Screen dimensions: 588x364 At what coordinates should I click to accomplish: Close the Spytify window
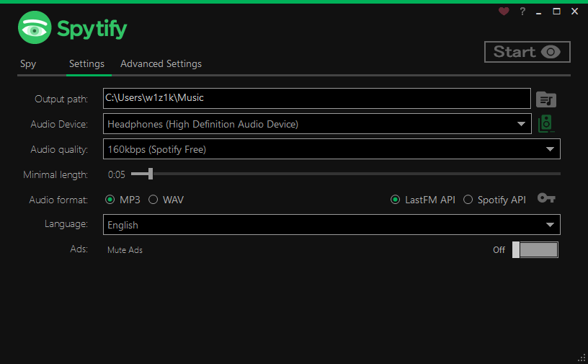coord(574,12)
